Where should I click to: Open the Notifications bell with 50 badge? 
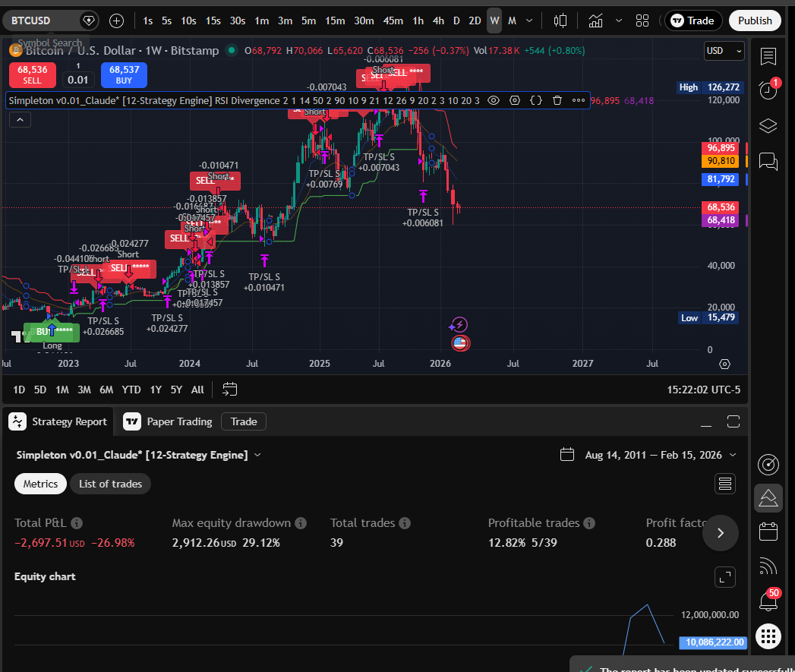[767, 598]
